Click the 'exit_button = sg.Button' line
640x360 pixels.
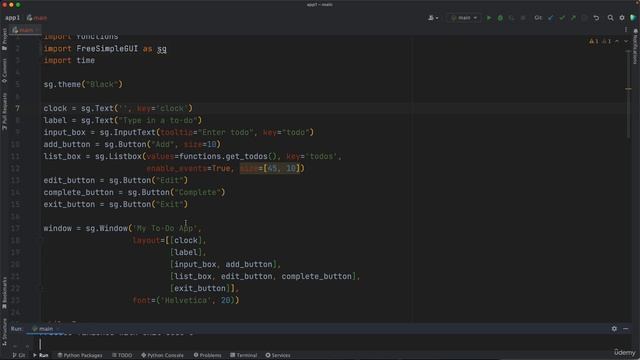116,204
